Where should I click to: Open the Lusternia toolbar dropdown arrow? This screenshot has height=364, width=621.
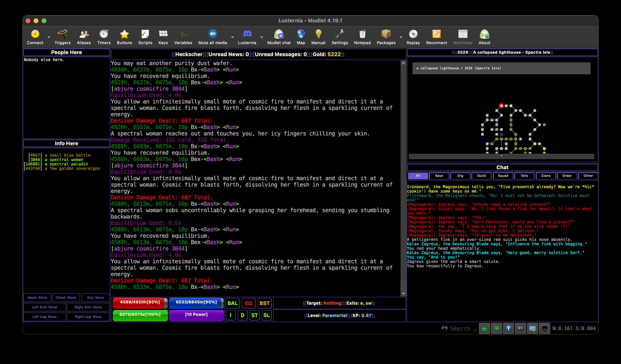262,37
